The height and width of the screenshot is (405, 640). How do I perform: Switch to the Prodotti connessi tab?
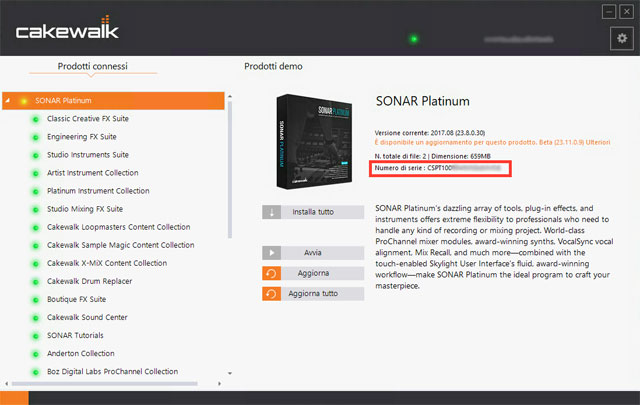point(93,66)
